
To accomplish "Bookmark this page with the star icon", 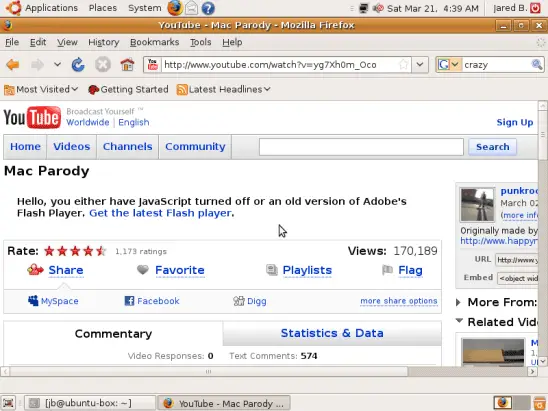I will tap(403, 64).
